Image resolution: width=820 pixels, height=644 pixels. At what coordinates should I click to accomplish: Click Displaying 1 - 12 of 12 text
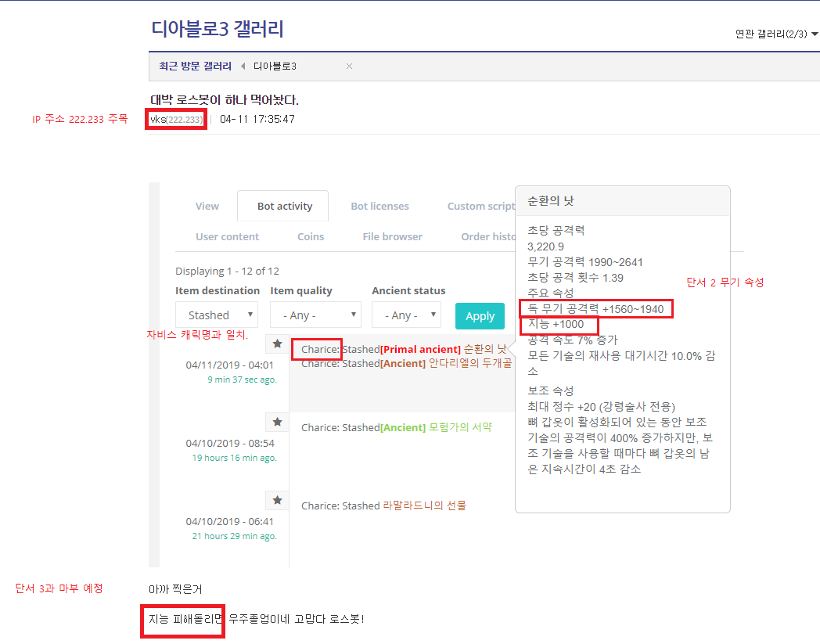pyautogui.click(x=227, y=271)
